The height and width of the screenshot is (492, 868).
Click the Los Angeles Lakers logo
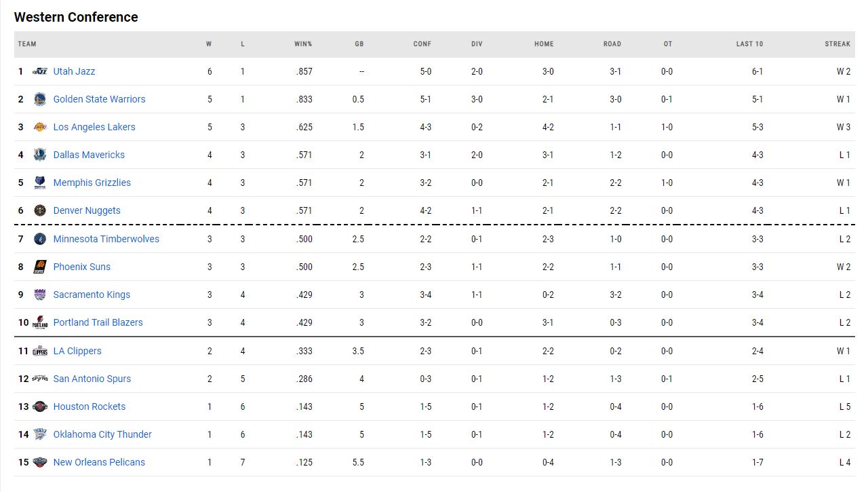[40, 127]
